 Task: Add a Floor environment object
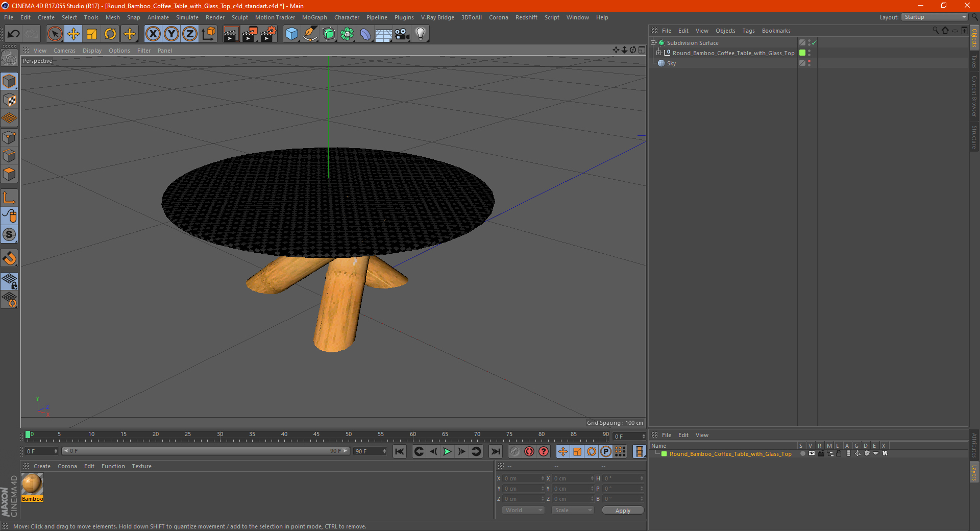click(x=384, y=34)
